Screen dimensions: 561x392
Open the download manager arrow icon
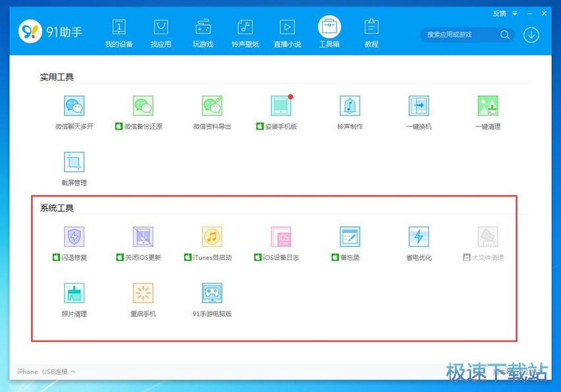pyautogui.click(x=531, y=35)
